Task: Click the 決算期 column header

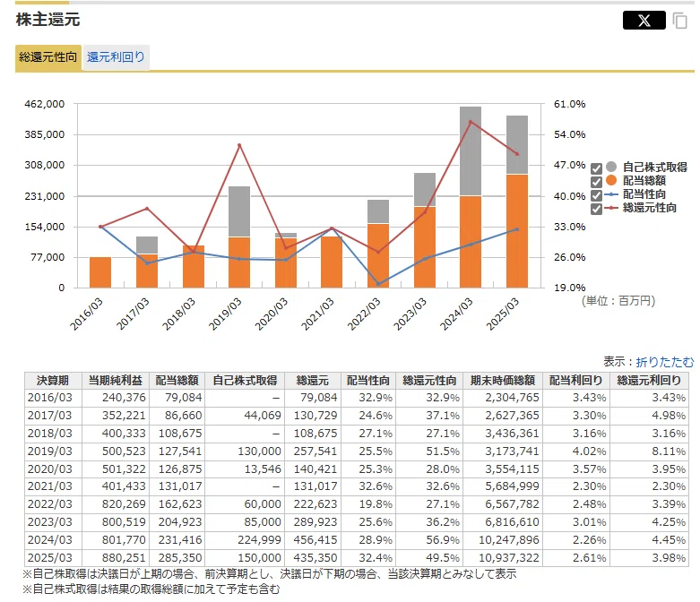Action: [53, 381]
